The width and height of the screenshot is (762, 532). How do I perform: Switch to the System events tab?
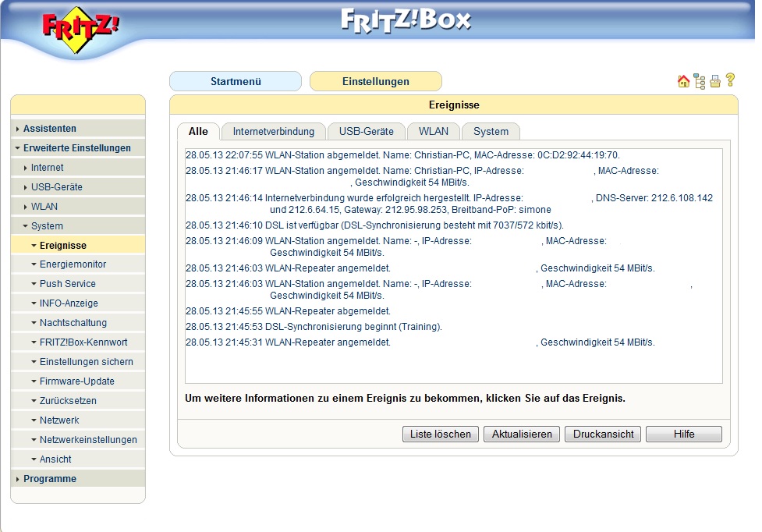[x=491, y=131]
